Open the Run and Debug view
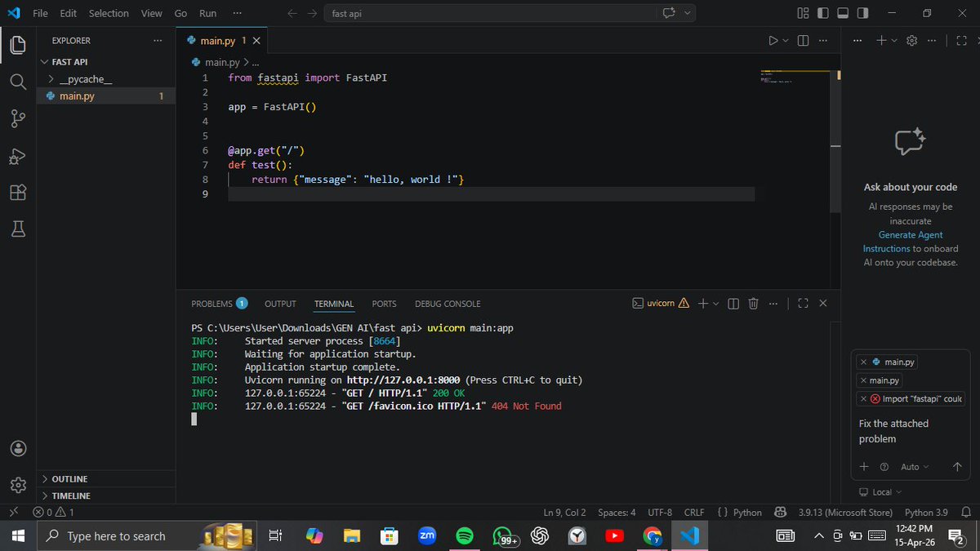 18,156
